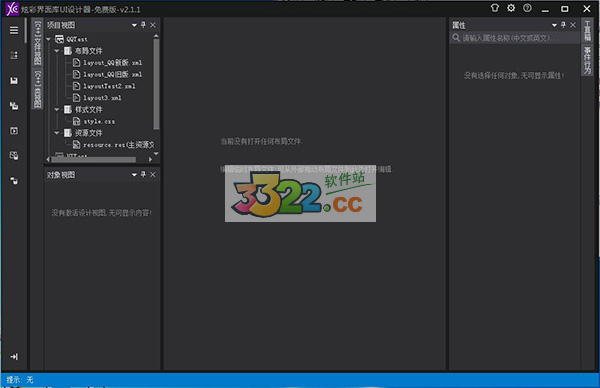Click the 提示: 无 status bar text
Screen dimensions: 600x388
pyautogui.click(x=20, y=380)
